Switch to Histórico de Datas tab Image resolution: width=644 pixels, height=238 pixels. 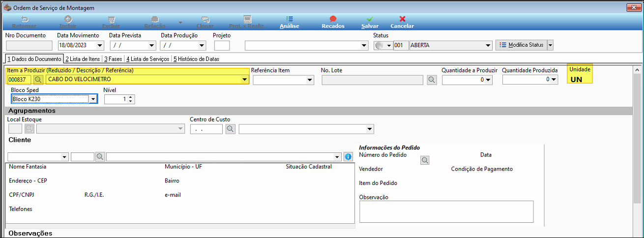point(196,59)
